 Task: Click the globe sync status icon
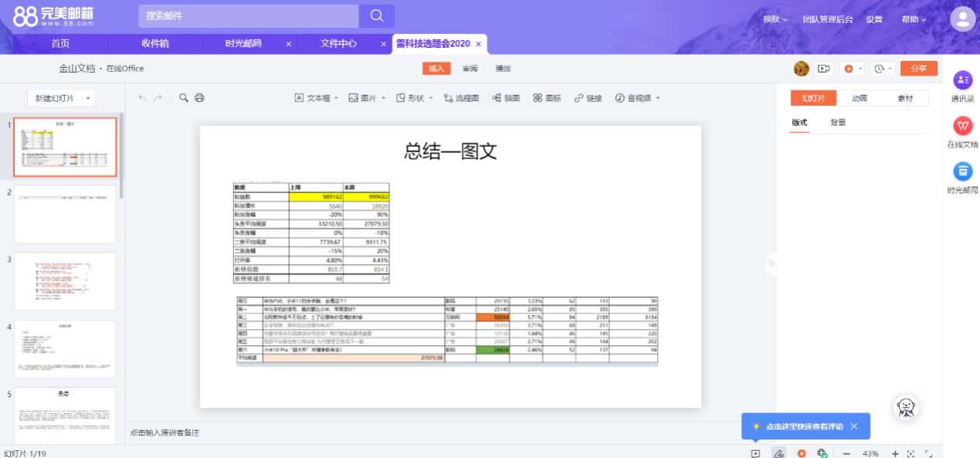(x=822, y=453)
